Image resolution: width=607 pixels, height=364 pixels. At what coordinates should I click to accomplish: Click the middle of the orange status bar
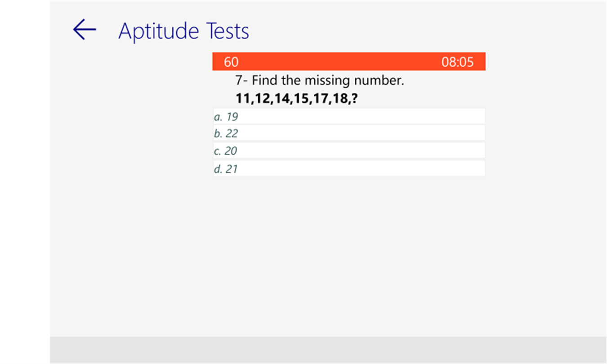click(x=348, y=62)
